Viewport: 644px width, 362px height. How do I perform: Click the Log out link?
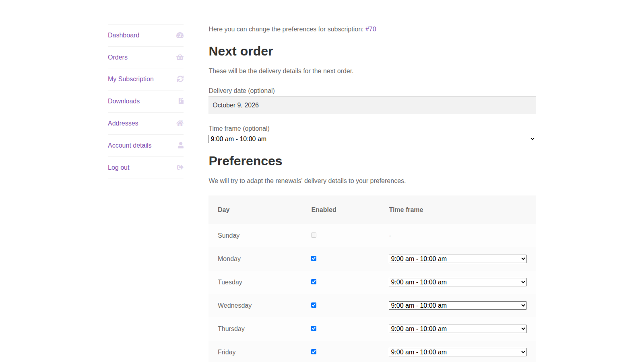(119, 168)
